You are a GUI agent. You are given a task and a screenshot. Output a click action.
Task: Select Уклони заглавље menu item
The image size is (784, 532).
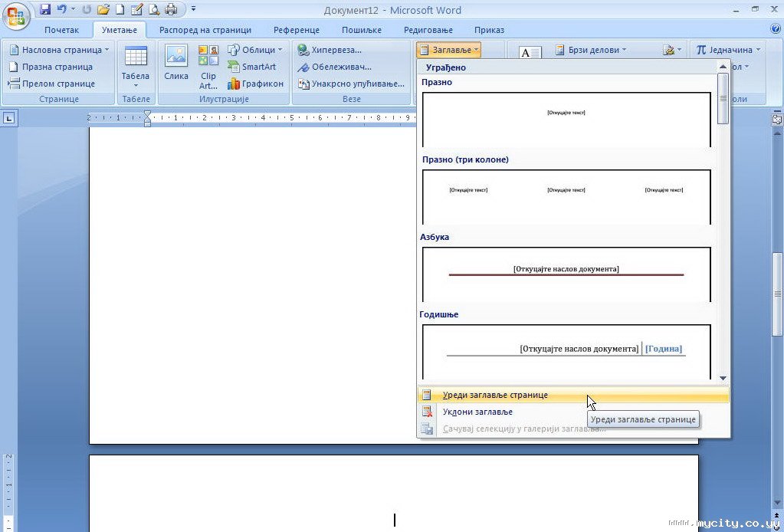click(x=573, y=412)
